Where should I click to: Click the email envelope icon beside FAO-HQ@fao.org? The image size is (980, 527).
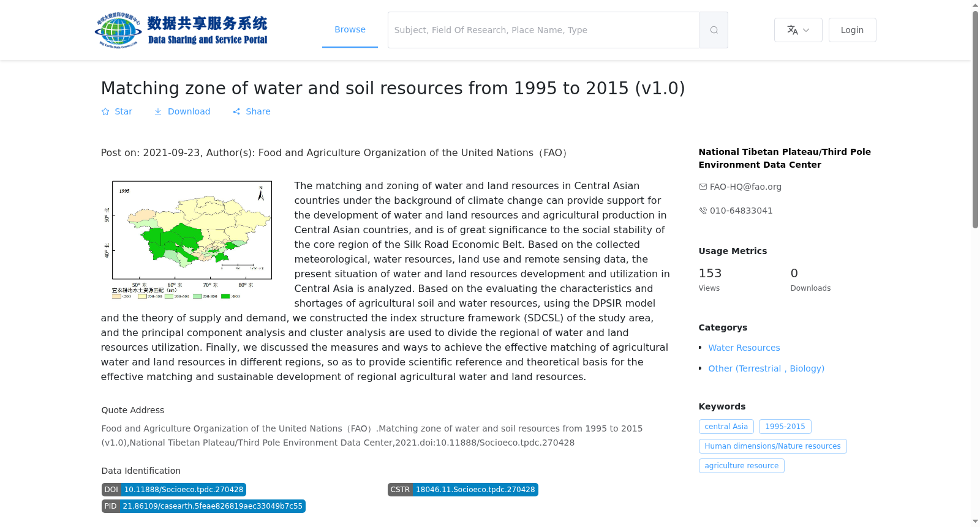[703, 187]
